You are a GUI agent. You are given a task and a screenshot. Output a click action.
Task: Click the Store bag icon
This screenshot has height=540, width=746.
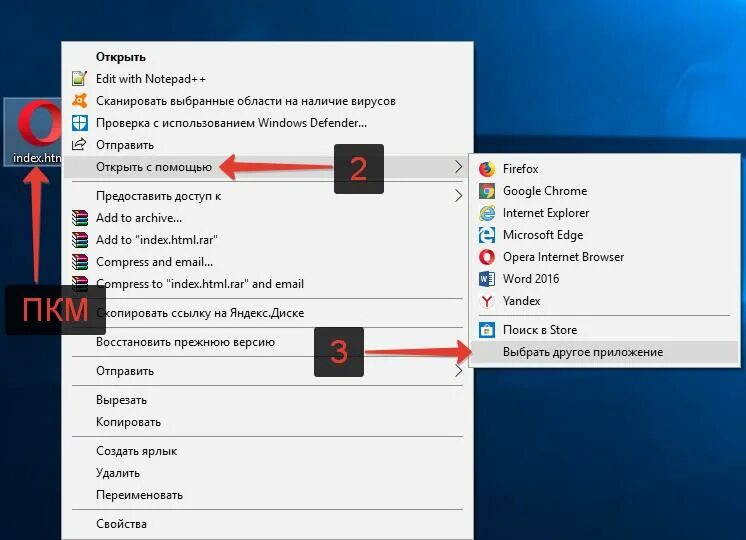(x=486, y=330)
